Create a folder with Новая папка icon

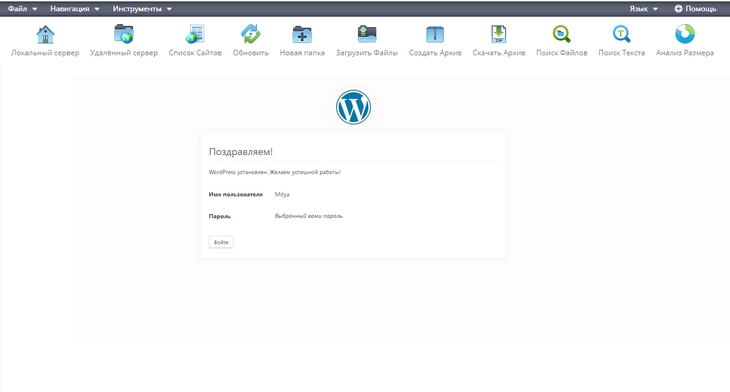[302, 34]
